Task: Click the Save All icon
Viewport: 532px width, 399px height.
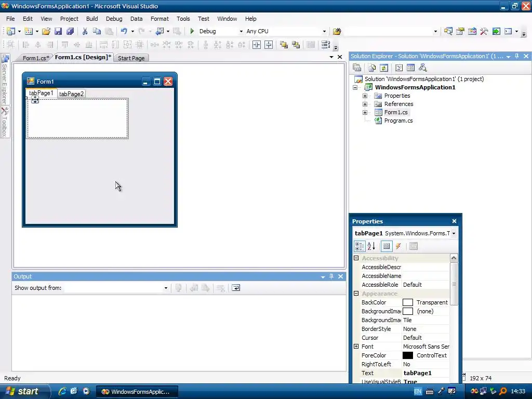Action: [70, 31]
